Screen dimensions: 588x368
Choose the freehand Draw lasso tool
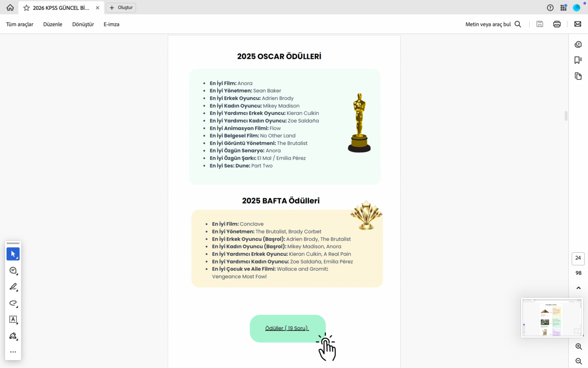click(13, 303)
